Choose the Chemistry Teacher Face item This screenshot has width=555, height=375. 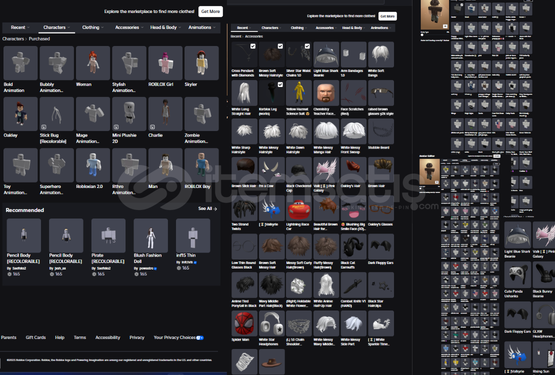(x=326, y=93)
